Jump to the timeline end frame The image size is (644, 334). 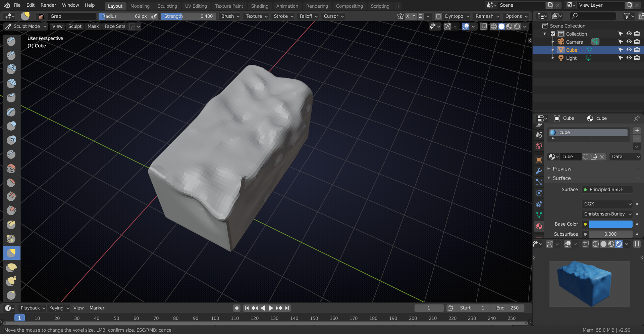[287, 308]
